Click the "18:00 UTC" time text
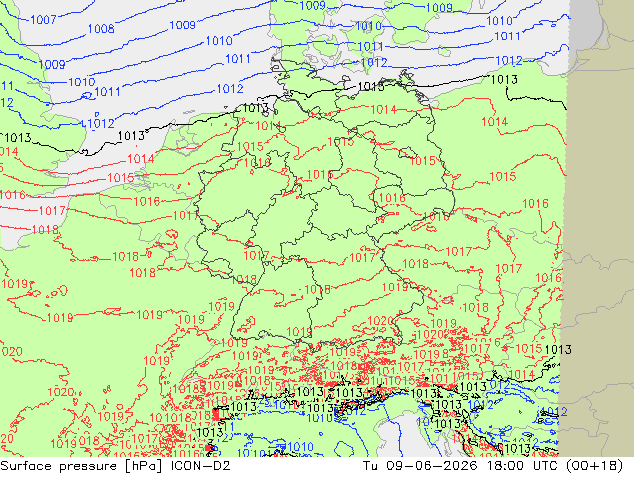 tap(521, 466)
